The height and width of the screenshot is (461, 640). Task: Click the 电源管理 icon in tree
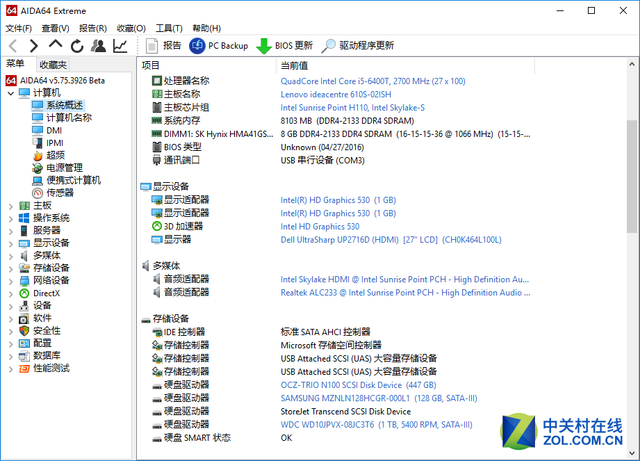(x=38, y=168)
